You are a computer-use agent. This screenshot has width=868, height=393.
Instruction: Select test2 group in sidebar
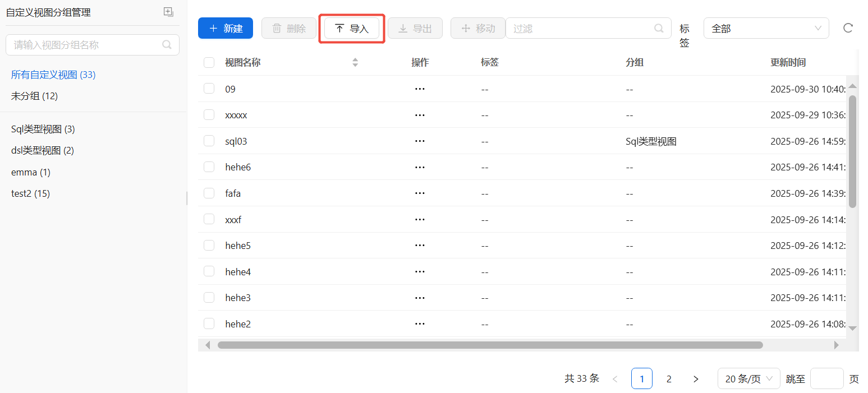(30, 194)
